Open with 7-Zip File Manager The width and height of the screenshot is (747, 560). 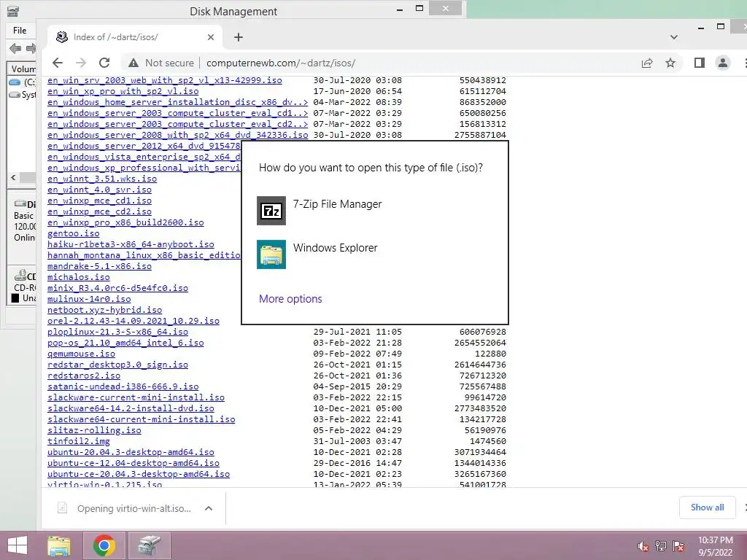pos(374,211)
